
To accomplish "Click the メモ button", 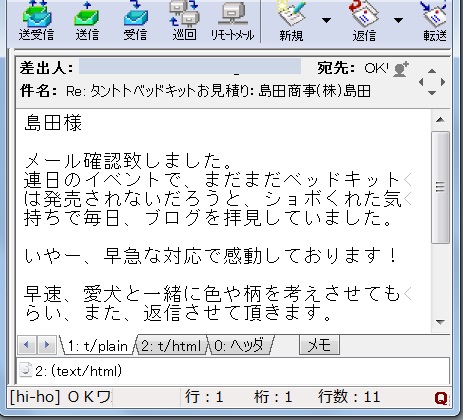I will coord(319,345).
